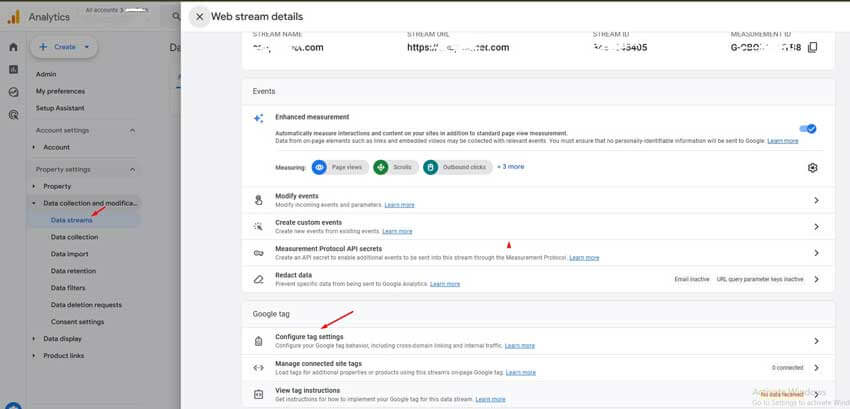850x409 pixels.
Task: Click the Redact data heading
Action: tap(293, 275)
